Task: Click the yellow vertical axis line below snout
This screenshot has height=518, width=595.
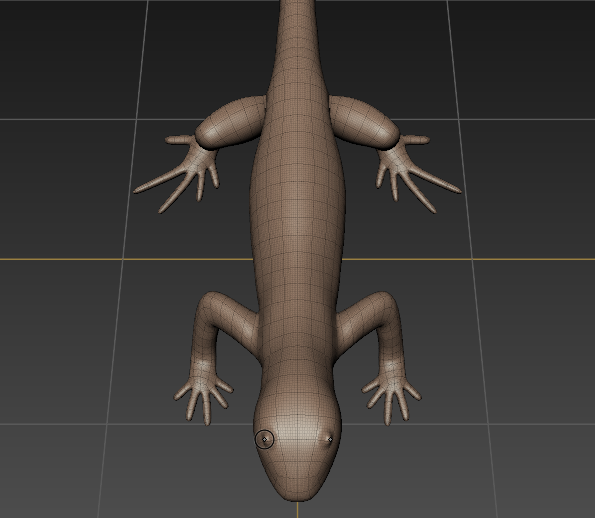Action: [298, 510]
